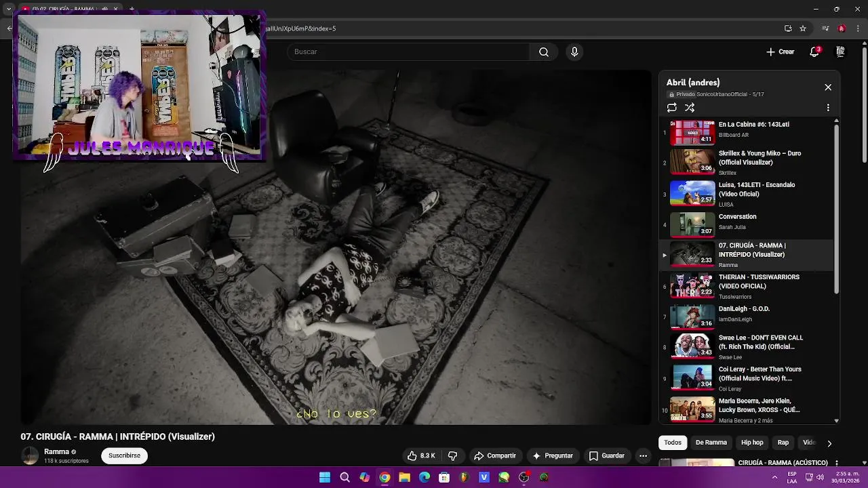
Task: Toggle loop playlist icon
Action: (672, 108)
